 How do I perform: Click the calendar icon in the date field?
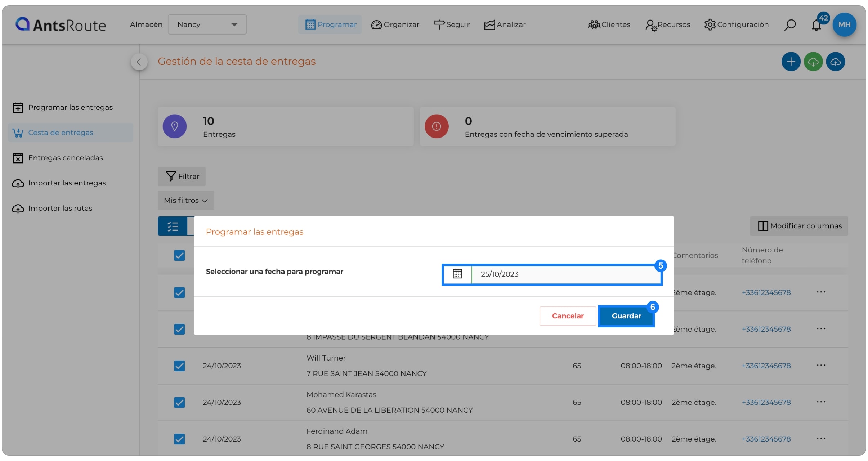point(457,274)
